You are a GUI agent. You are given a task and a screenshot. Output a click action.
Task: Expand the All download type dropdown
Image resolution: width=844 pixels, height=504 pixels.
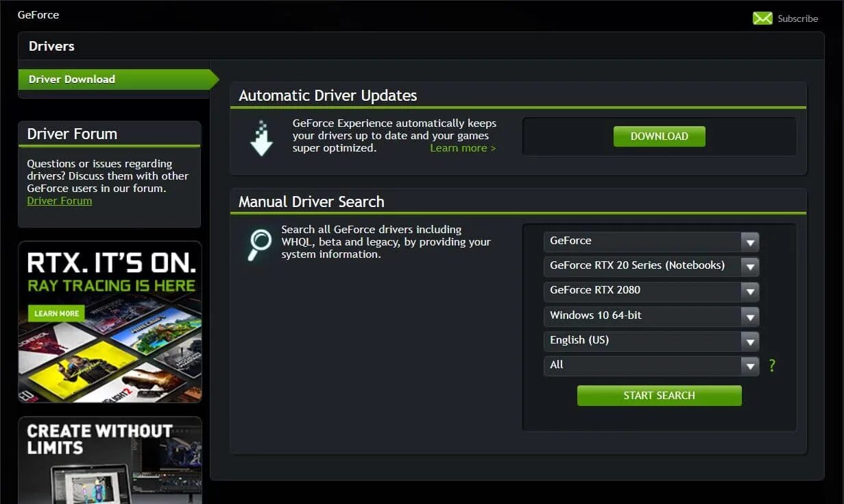tap(750, 365)
